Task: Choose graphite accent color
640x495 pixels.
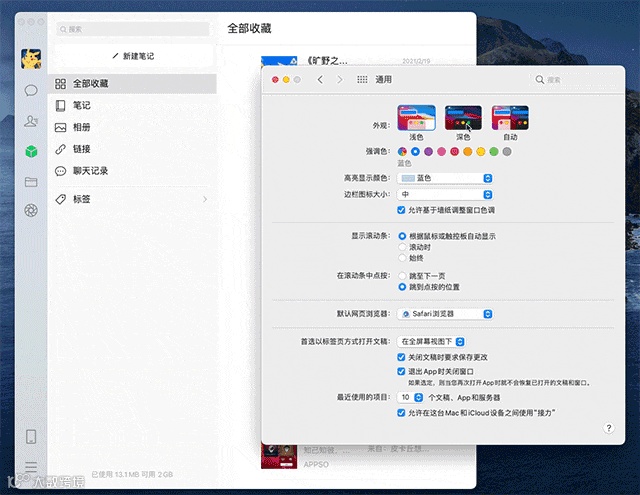Action: pos(507,152)
